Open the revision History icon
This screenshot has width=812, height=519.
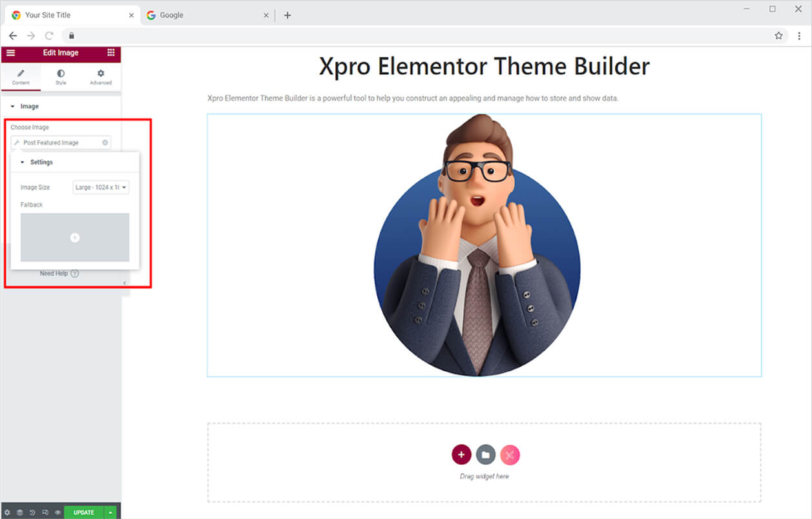tap(32, 513)
